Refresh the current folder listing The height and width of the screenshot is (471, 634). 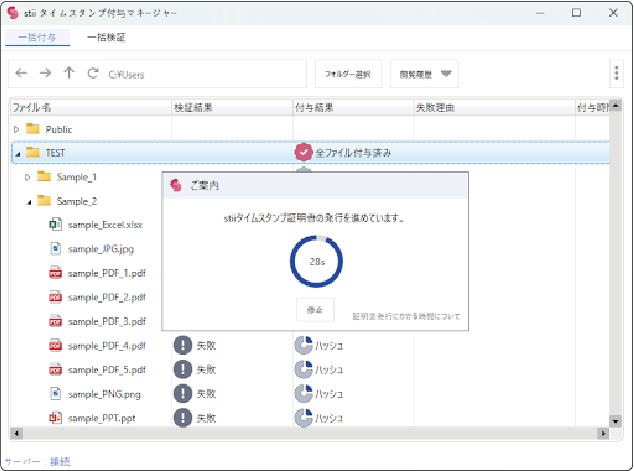(93, 73)
